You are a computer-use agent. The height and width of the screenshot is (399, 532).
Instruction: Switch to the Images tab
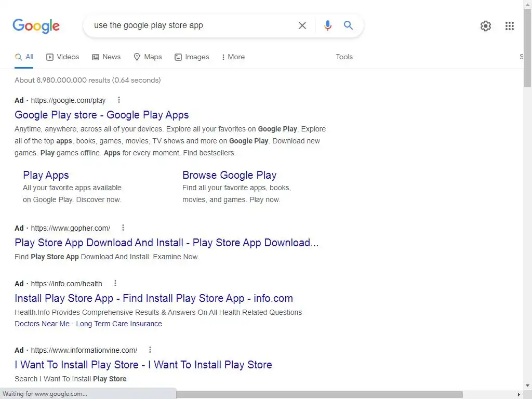pos(192,57)
